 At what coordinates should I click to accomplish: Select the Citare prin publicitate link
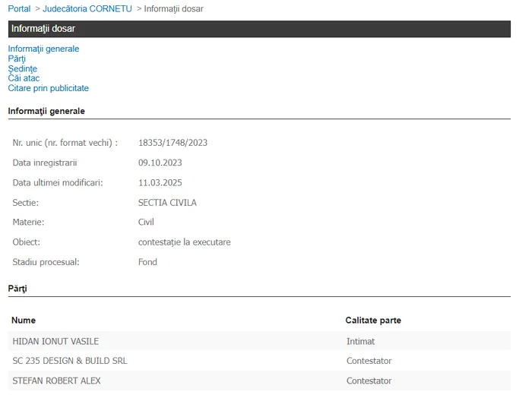pyautogui.click(x=48, y=88)
